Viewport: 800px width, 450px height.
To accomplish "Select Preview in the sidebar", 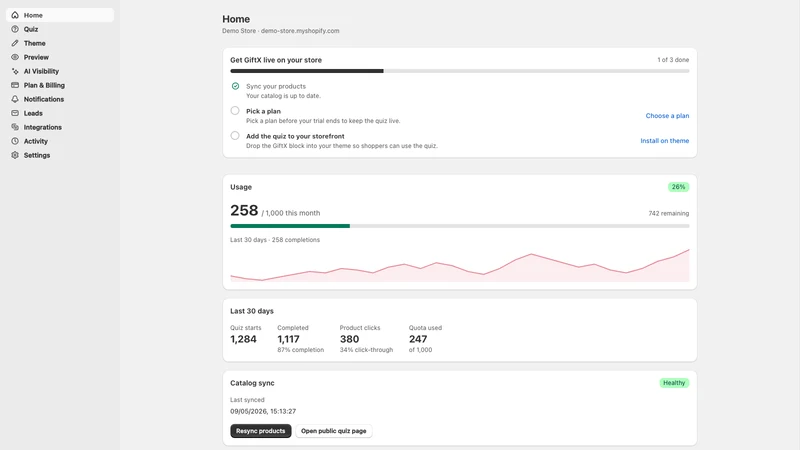I will [60, 57].
